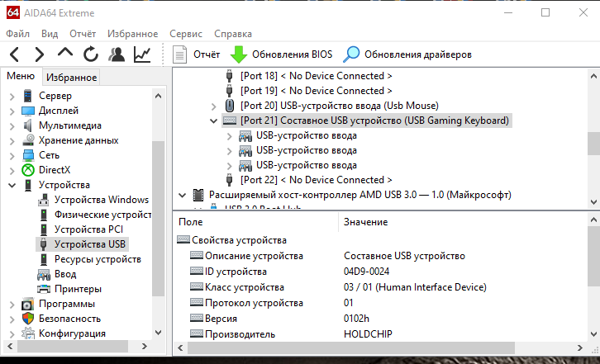Switch to the Избранное tab in the side panel
The image size is (600, 364).
coord(71,78)
